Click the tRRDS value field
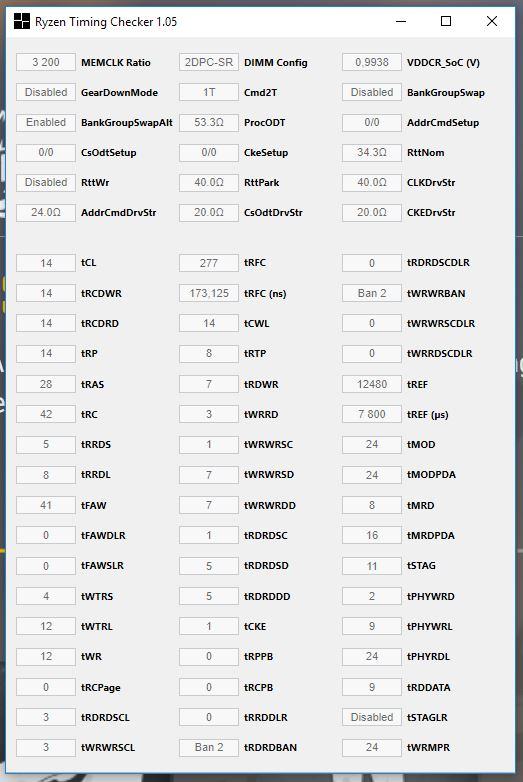 pos(46,444)
